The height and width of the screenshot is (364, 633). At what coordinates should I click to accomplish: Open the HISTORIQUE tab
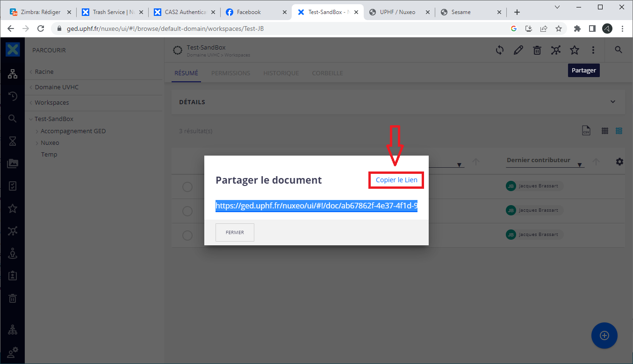pyautogui.click(x=281, y=73)
